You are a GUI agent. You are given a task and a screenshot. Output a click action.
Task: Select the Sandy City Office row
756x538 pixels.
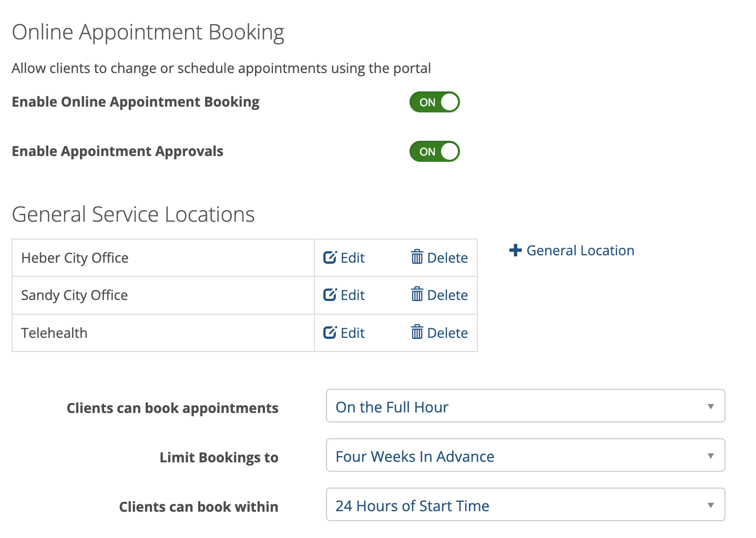point(158,295)
